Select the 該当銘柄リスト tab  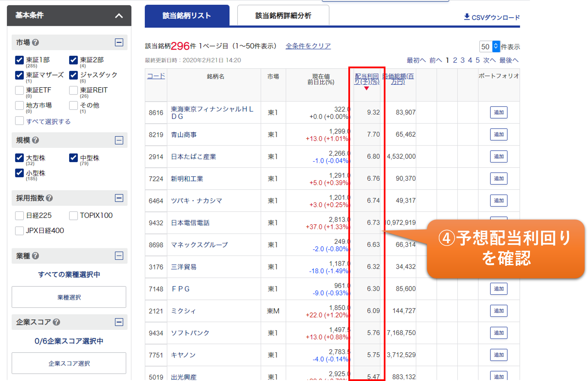187,16
